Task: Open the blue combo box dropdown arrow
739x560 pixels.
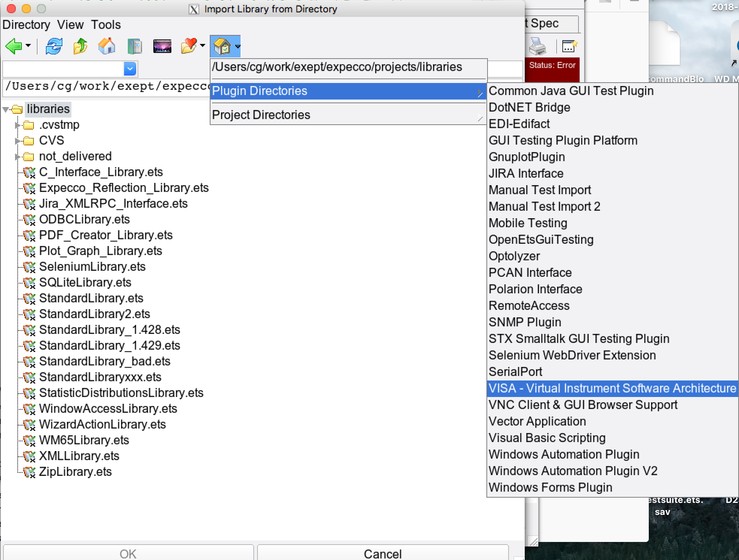Action: 130,69
